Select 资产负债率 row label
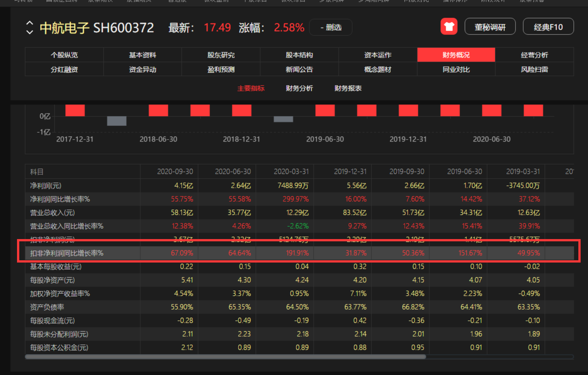 [47, 307]
